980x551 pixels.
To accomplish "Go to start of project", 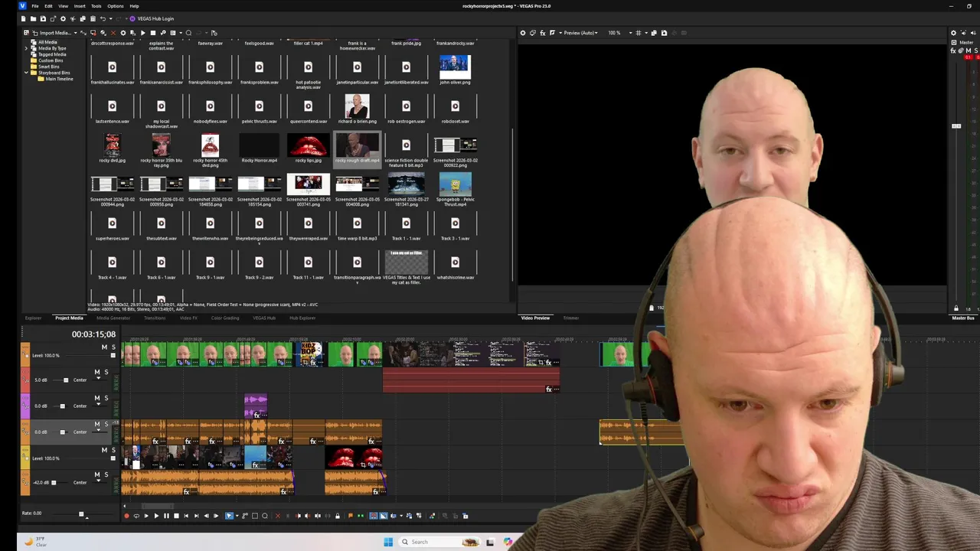I will (x=186, y=516).
